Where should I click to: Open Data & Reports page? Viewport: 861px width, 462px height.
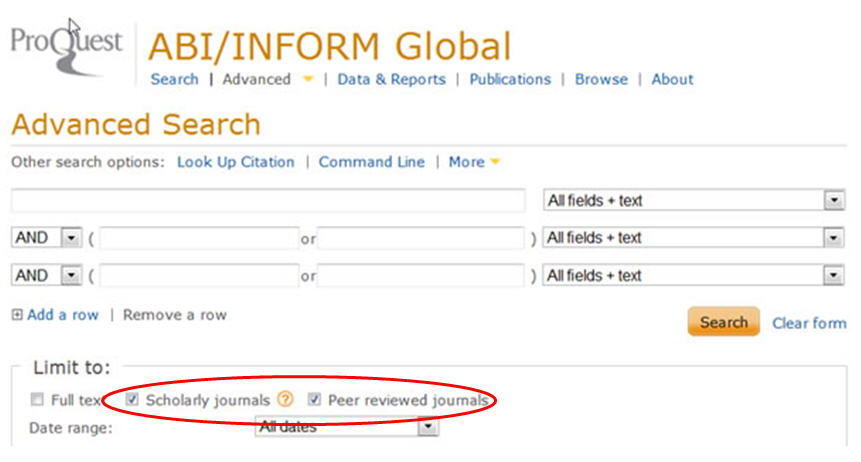coord(392,79)
